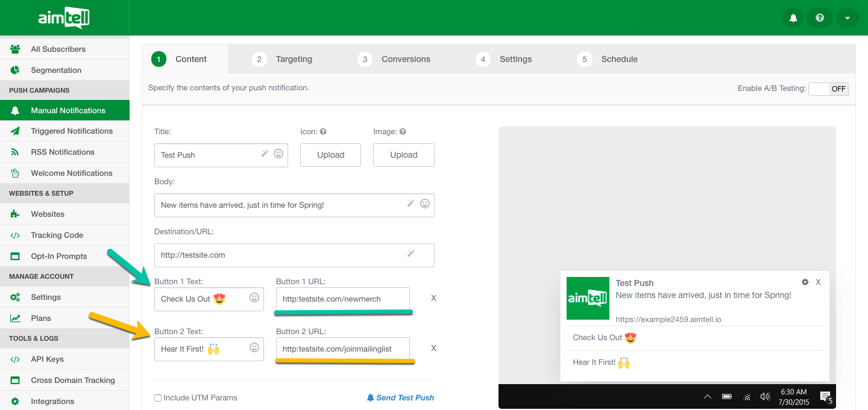The height and width of the screenshot is (410, 868).
Task: Open emoji picker for Title field
Action: [x=278, y=154]
